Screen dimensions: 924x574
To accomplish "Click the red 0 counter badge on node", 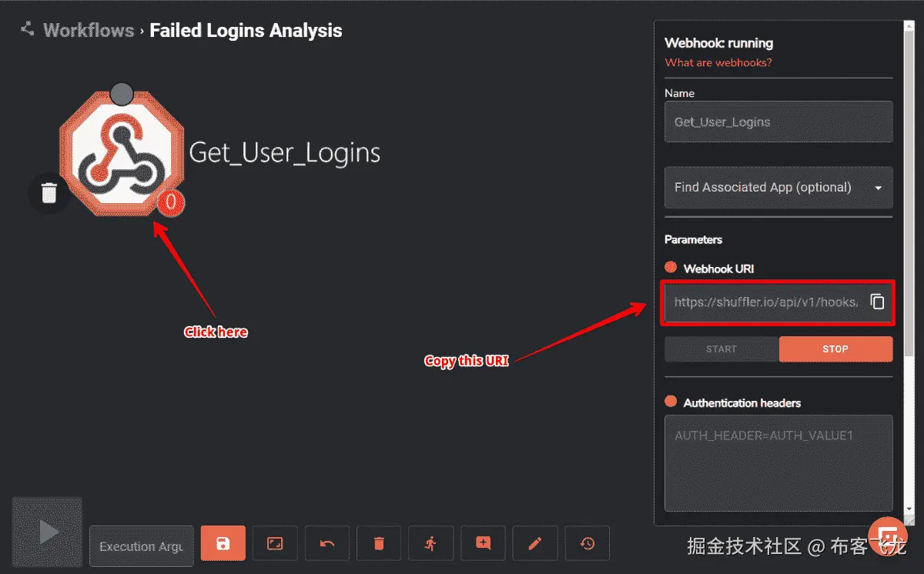I will 171,202.
